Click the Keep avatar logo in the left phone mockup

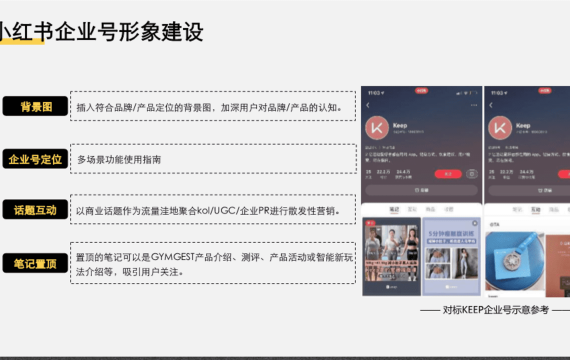click(x=377, y=128)
